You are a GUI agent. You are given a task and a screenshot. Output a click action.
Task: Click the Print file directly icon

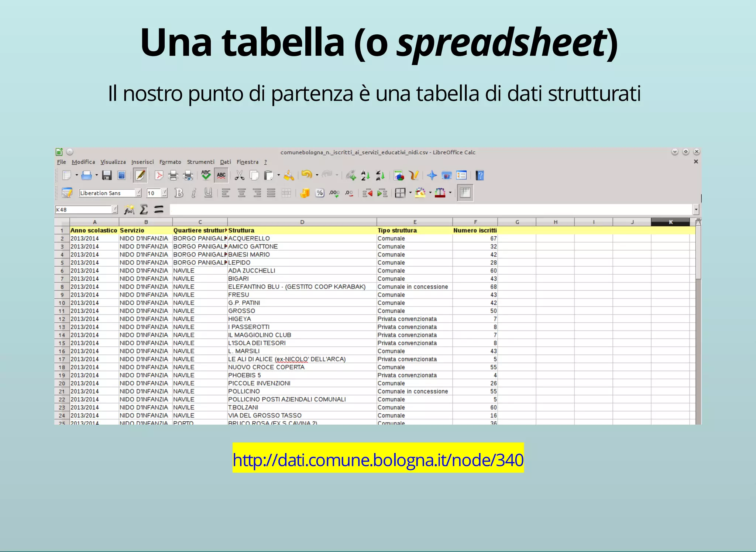tap(173, 175)
